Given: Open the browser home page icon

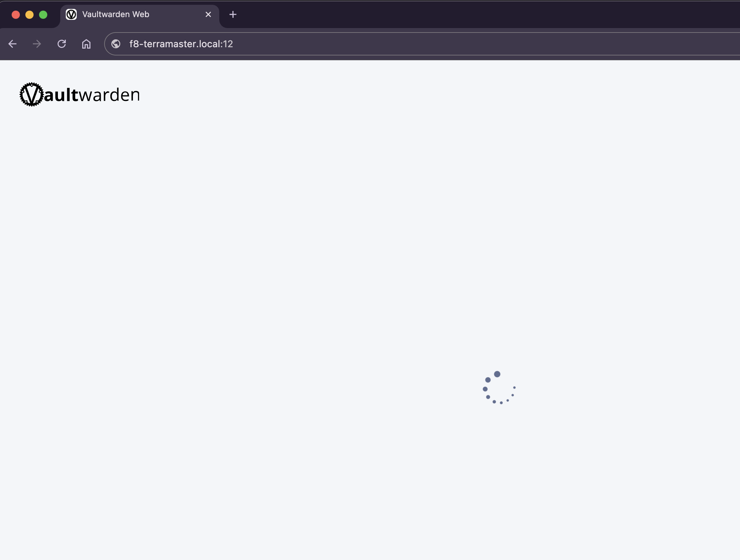Looking at the screenshot, I should 86,44.
